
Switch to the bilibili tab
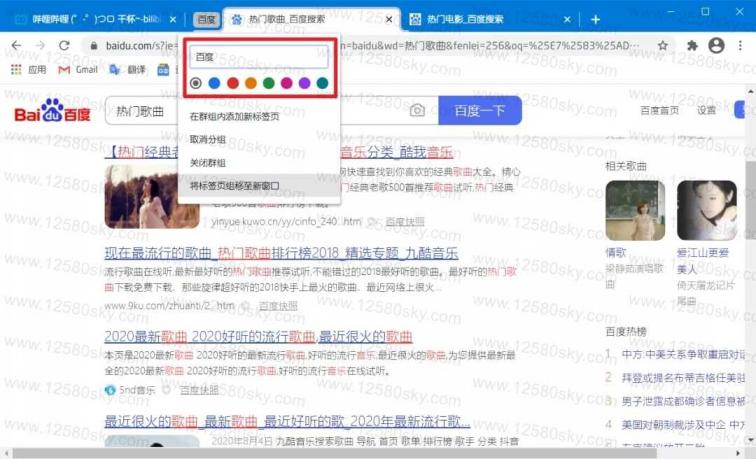click(x=94, y=19)
